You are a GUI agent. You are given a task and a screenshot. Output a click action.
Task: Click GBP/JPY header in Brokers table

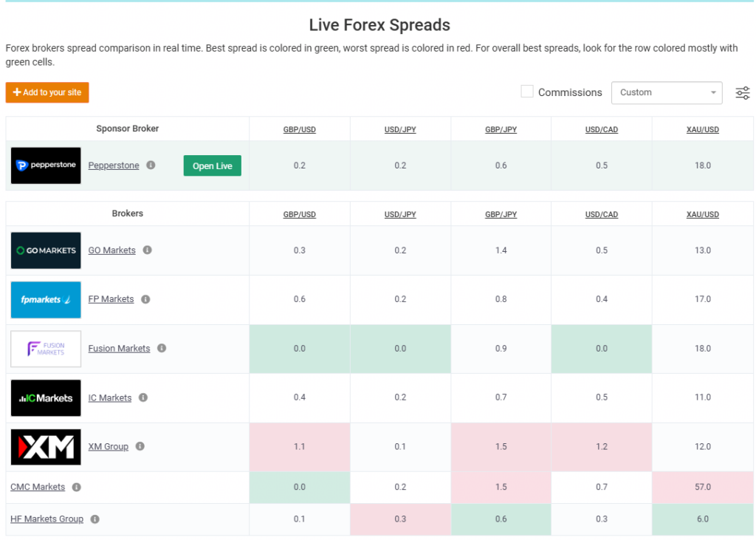point(501,215)
